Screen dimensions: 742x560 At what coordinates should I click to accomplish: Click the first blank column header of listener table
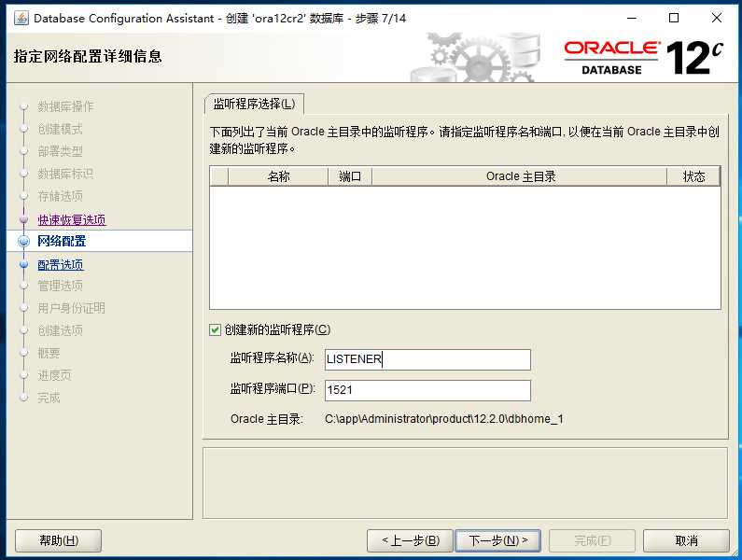[219, 176]
